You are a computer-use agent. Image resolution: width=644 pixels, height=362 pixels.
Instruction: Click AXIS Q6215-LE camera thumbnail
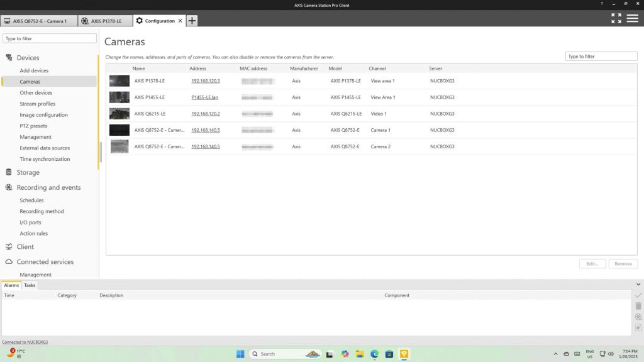click(119, 114)
